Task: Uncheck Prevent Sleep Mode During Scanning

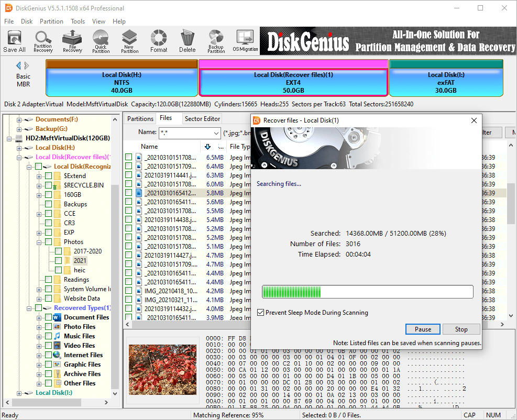Action: 260,313
